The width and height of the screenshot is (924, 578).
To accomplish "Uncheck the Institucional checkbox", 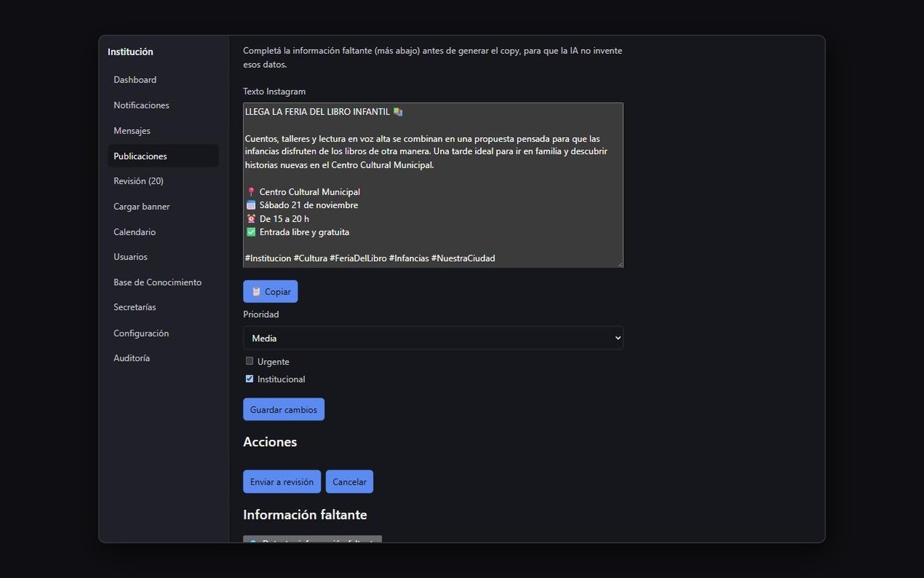I will tap(249, 379).
